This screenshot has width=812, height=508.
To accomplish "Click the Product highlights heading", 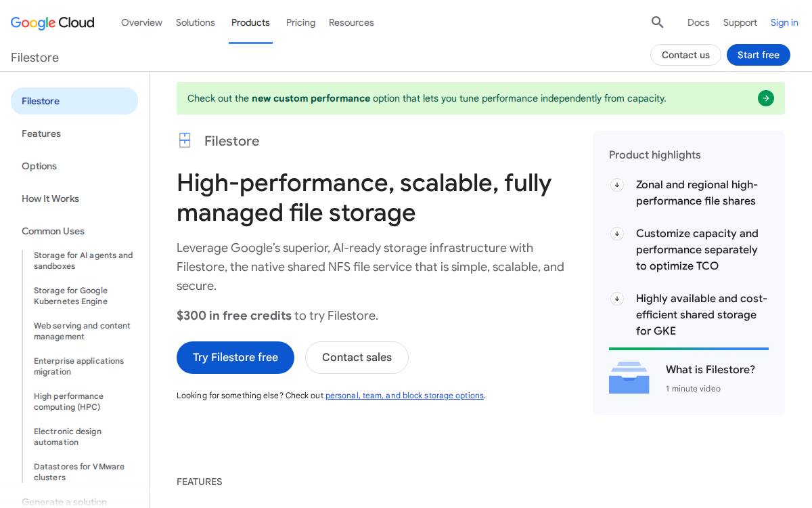I will 655,155.
